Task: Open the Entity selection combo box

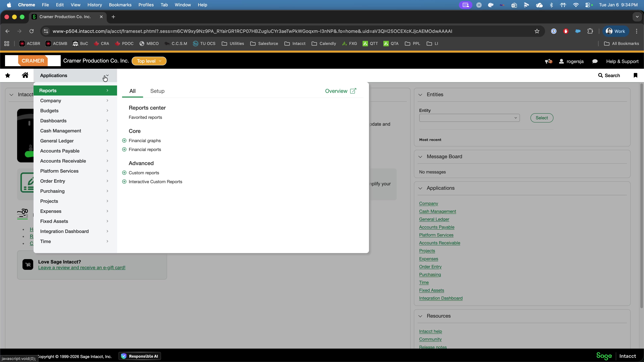Action: click(469, 118)
